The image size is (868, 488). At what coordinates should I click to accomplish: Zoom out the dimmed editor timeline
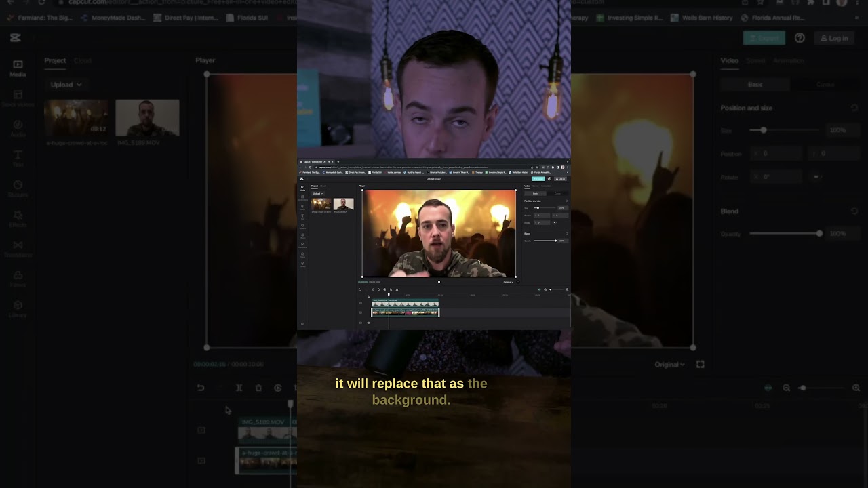(x=786, y=388)
